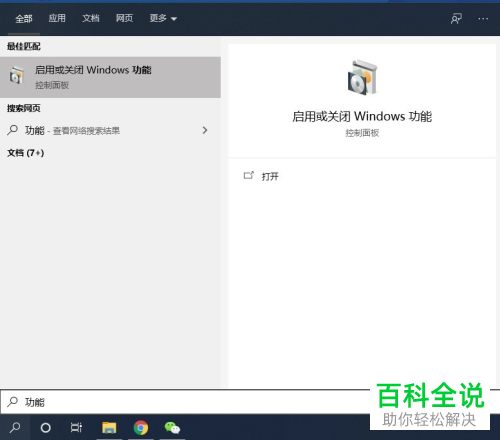
Task: Click the feedback person icon
Action: 456,19
